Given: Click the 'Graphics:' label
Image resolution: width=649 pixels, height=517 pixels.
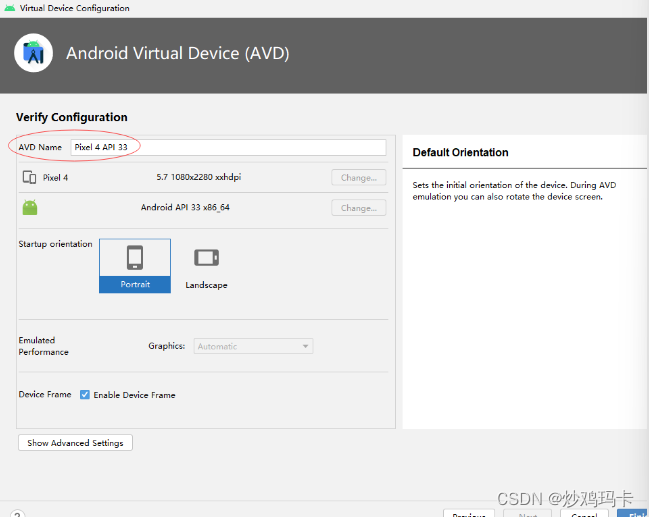Looking at the screenshot, I should click(x=167, y=346).
